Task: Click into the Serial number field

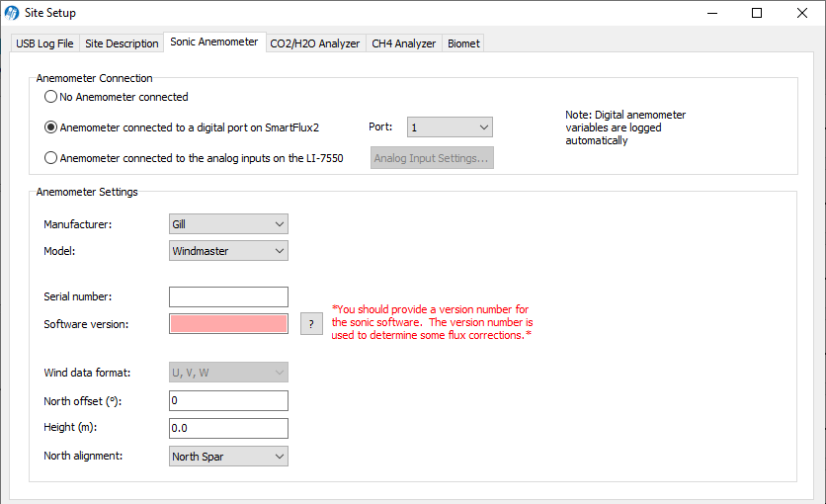Action: click(x=228, y=296)
